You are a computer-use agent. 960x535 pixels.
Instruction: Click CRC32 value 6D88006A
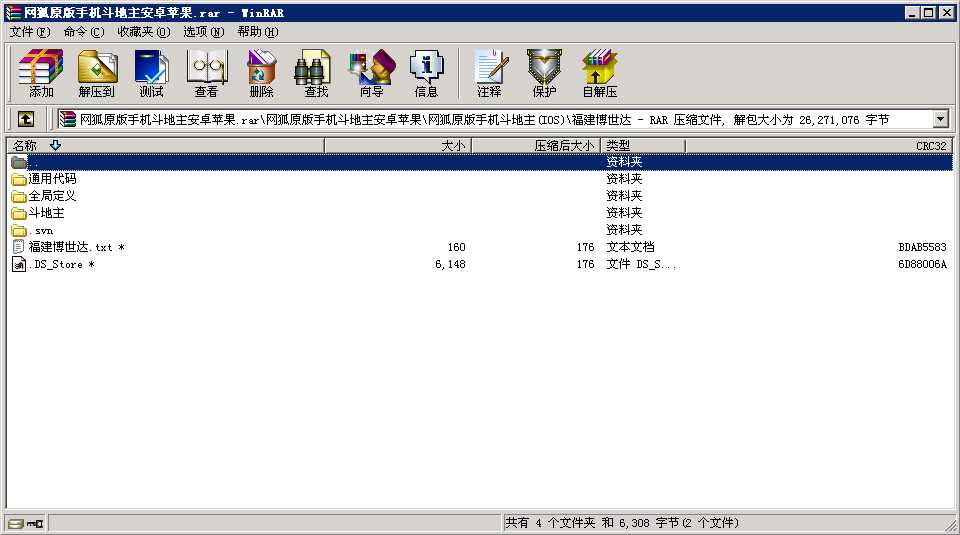coord(922,264)
